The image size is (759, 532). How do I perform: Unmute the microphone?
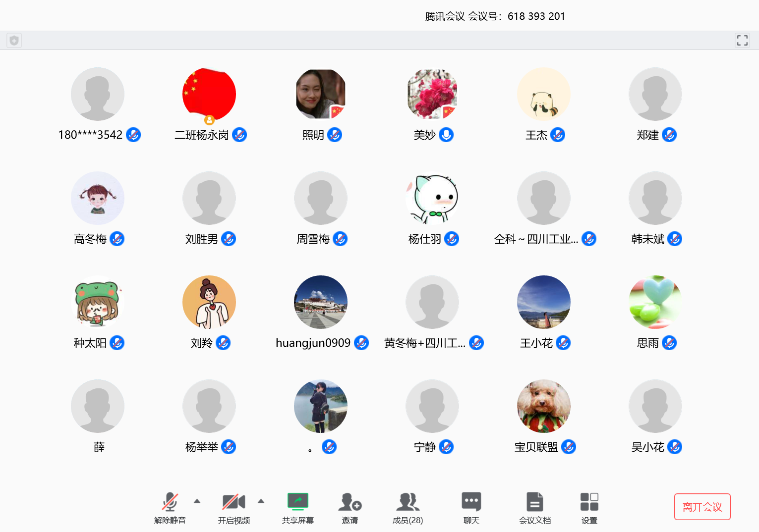pyautogui.click(x=170, y=502)
